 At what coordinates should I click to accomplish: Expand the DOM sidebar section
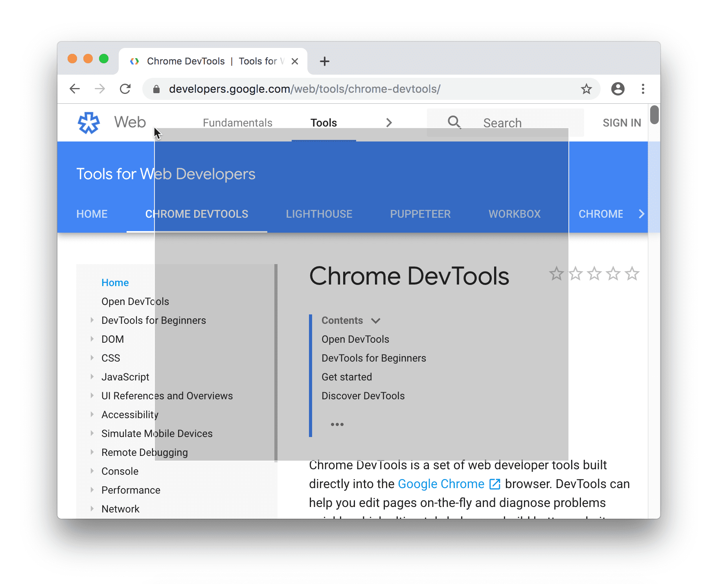[92, 339]
